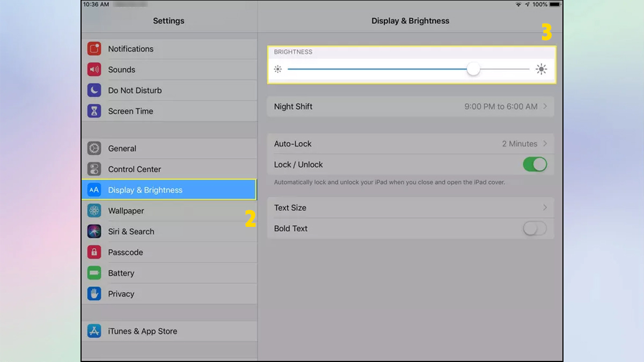
Task: Open Screen Time settings
Action: (x=169, y=111)
